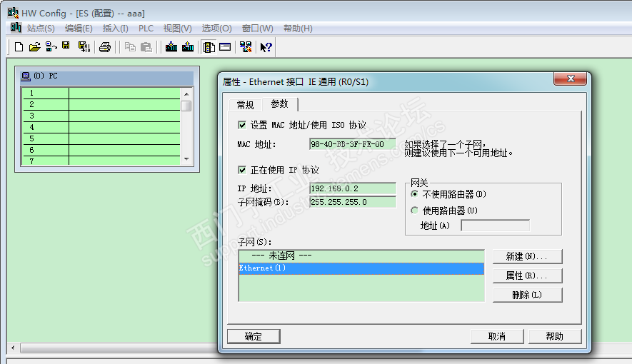Select Ethernet(1) in subnet list
This screenshot has width=632, height=364.
pyautogui.click(x=361, y=268)
